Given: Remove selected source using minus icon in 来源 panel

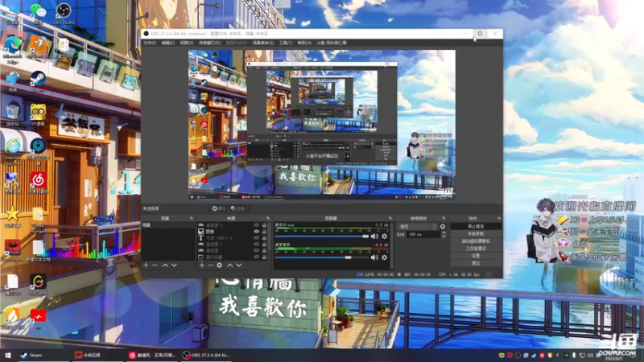Looking at the screenshot, I should (210, 265).
